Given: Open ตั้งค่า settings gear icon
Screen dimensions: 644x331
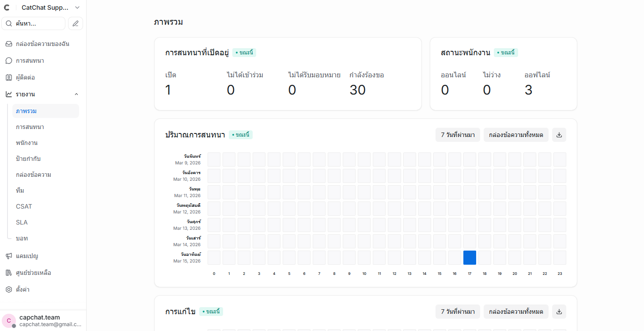Looking at the screenshot, I should click(x=8, y=289).
